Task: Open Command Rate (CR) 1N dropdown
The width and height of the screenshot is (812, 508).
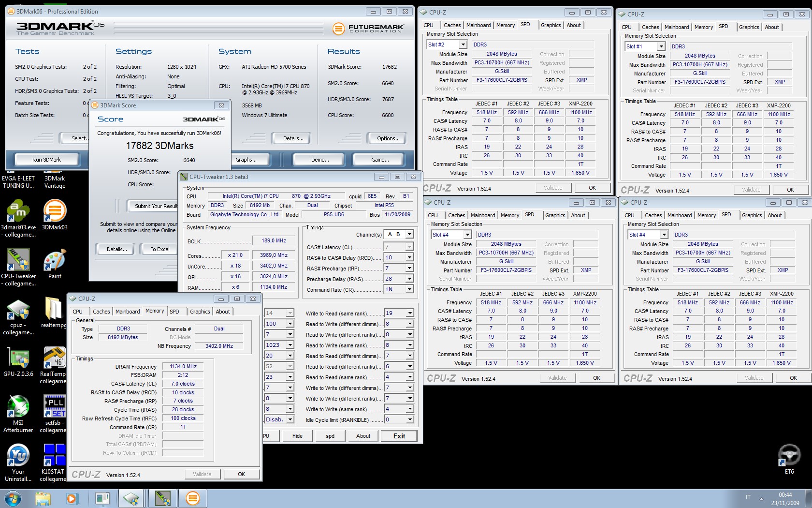Action: pyautogui.click(x=409, y=289)
